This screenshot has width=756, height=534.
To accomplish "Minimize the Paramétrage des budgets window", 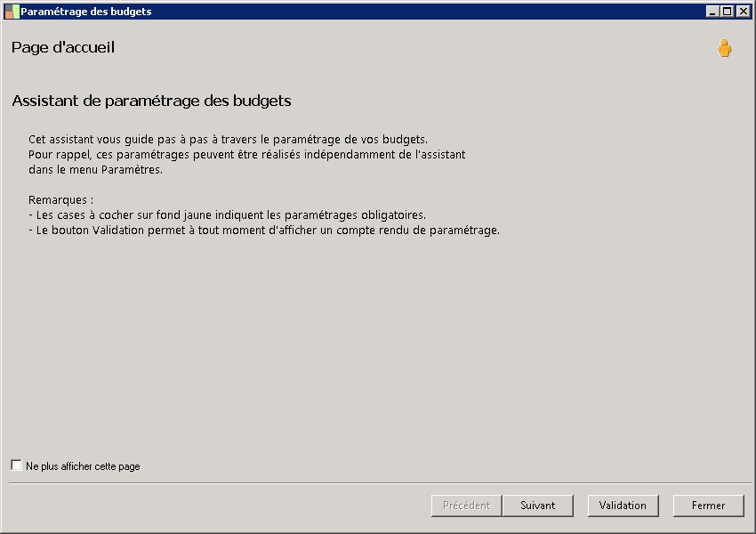I will pyautogui.click(x=712, y=12).
